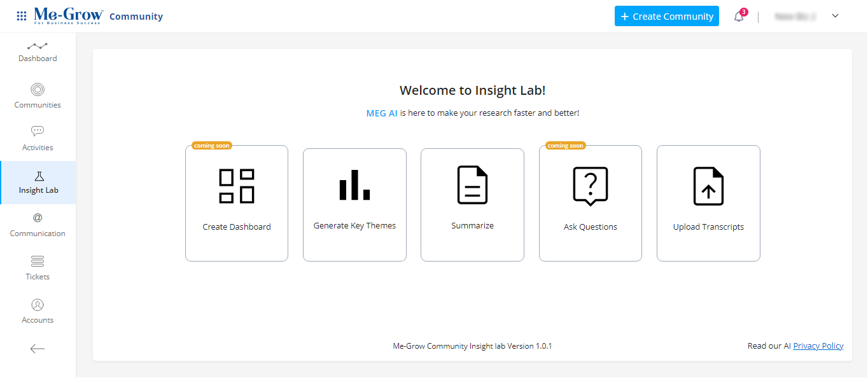Viewport: 868px width, 378px height.
Task: Open notifications via the bell icon
Action: pos(739,15)
